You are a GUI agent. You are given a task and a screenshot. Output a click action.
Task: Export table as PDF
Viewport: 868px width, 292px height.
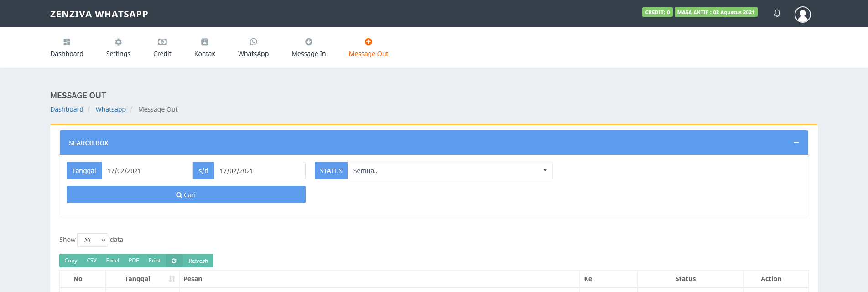[x=134, y=261]
